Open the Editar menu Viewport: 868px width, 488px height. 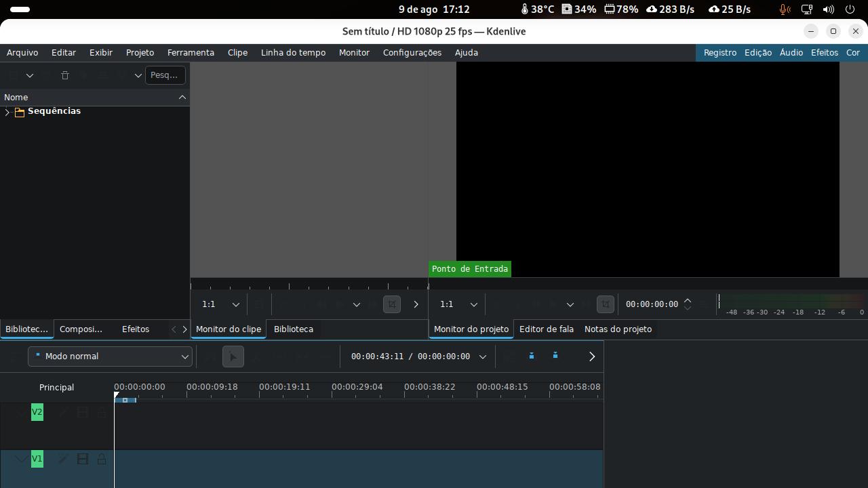[x=64, y=52]
